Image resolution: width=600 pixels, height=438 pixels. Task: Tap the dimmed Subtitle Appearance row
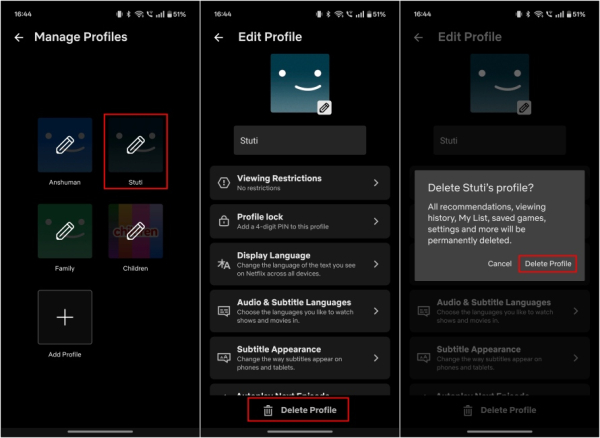pos(499,358)
